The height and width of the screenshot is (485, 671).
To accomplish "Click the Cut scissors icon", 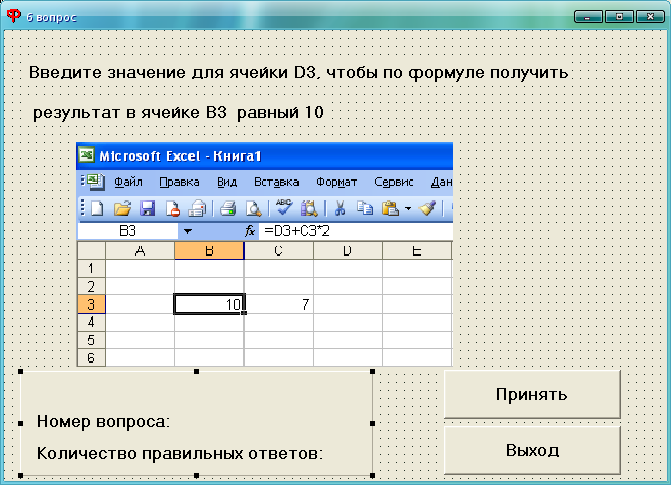I will click(340, 208).
